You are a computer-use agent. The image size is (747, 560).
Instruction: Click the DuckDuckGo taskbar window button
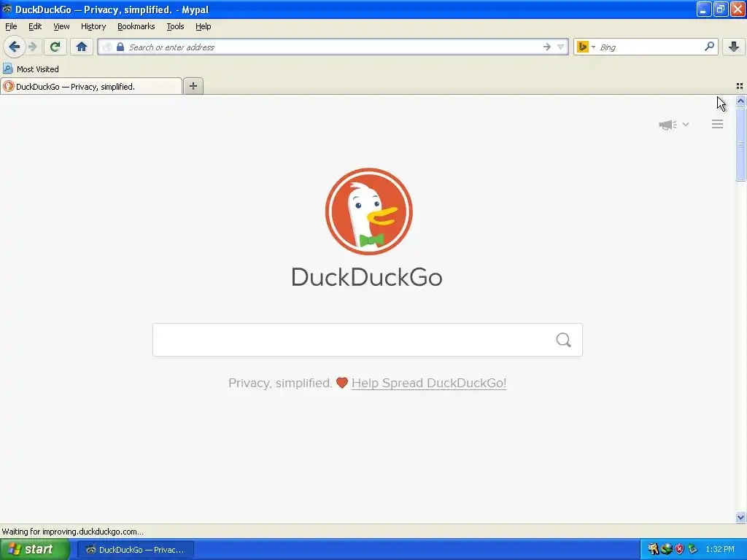pyautogui.click(x=136, y=550)
